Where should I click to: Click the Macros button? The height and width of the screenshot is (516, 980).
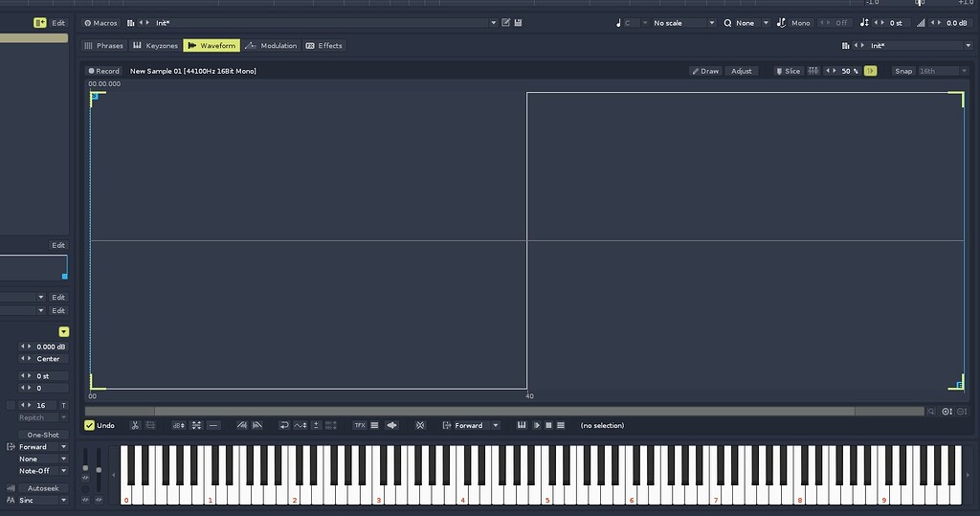click(100, 23)
